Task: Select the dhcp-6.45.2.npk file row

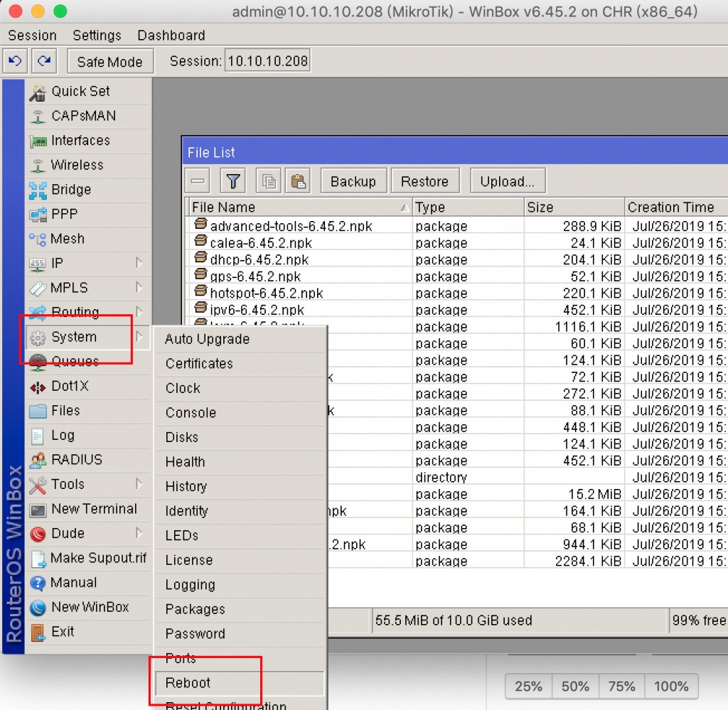Action: click(x=457, y=260)
